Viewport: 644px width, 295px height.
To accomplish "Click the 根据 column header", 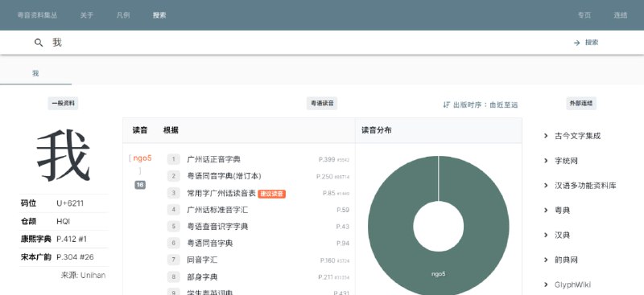I will 171,130.
